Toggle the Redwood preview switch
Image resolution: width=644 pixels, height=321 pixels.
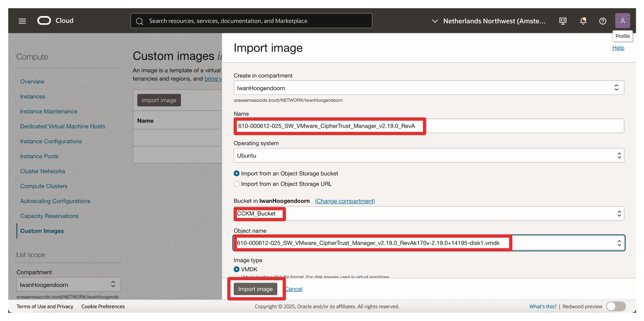pyautogui.click(x=615, y=306)
